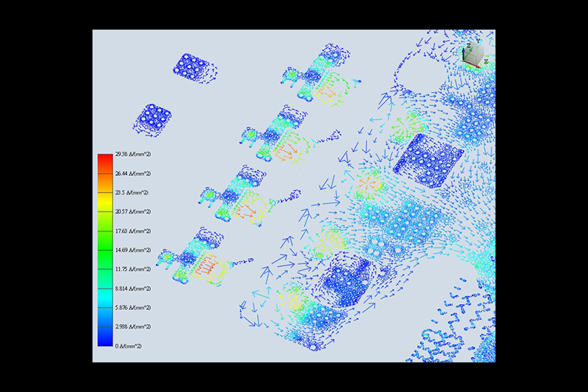Click the 29.38 A/(mm^2) legend label
Screen dimensions: 588x392
click(x=133, y=154)
